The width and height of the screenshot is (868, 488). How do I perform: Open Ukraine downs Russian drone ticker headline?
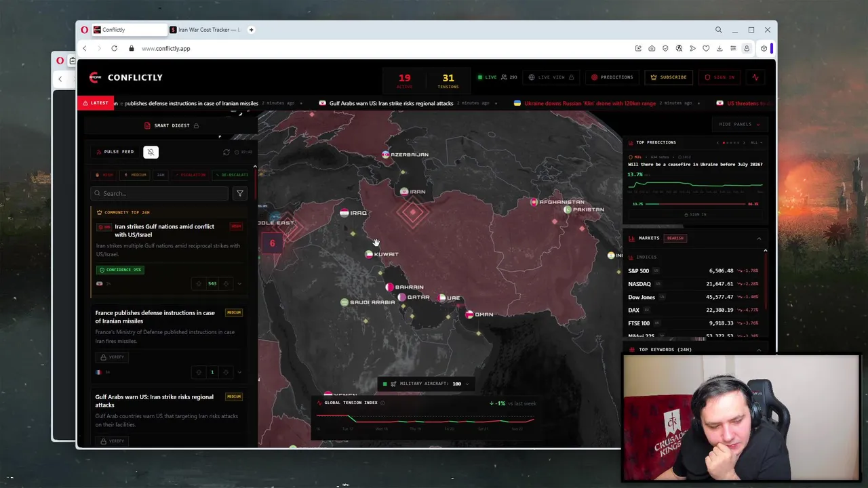pyautogui.click(x=590, y=103)
